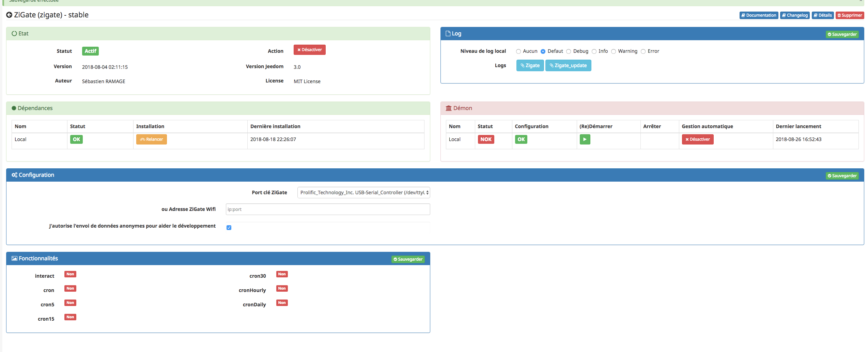The height and width of the screenshot is (352, 868).
Task: Click the Dernière installation column header
Action: [x=275, y=126]
